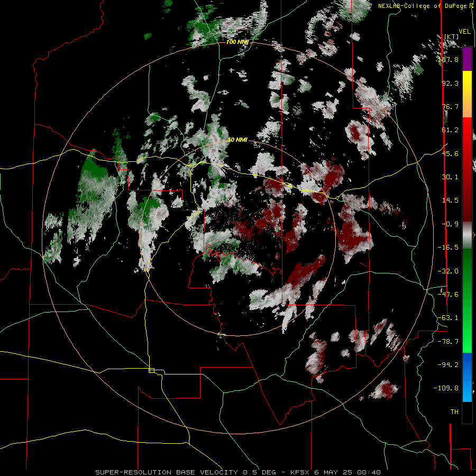Click the TH label on the legend

point(454,412)
